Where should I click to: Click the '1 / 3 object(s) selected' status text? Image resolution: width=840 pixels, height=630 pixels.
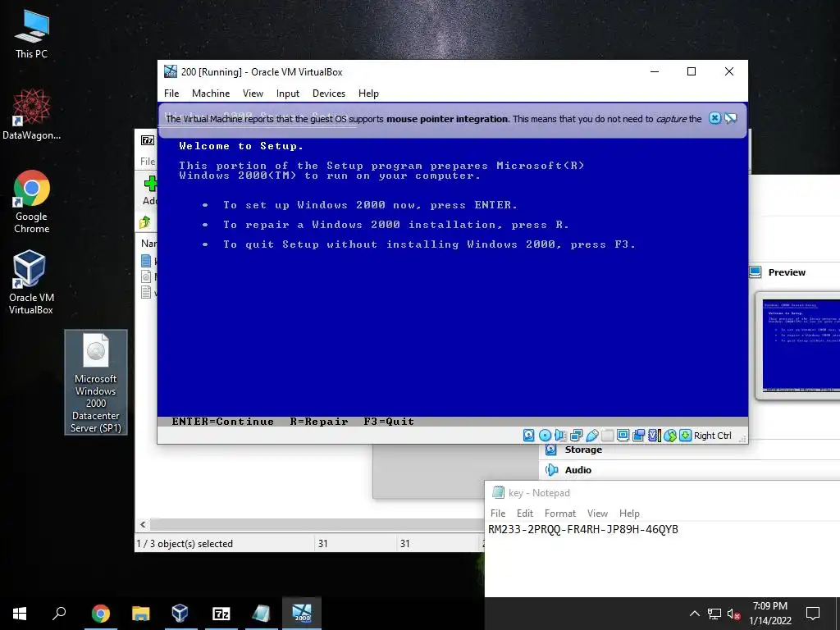(185, 544)
